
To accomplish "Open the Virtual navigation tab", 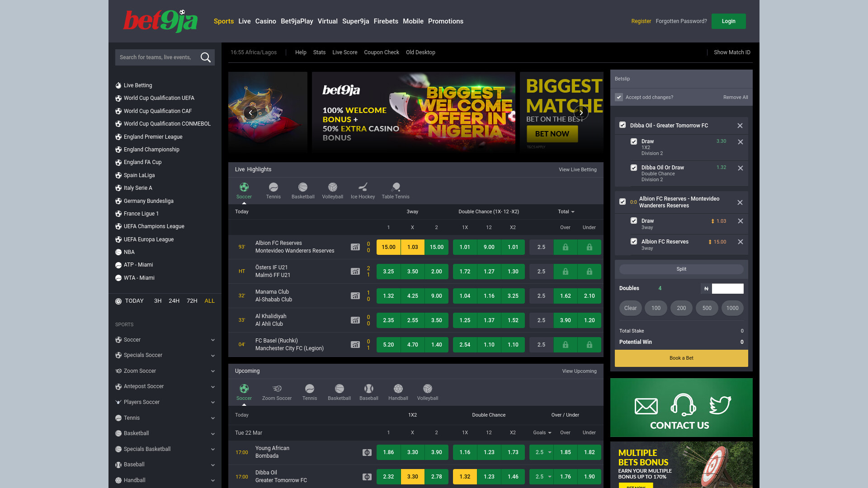I will tap(328, 21).
